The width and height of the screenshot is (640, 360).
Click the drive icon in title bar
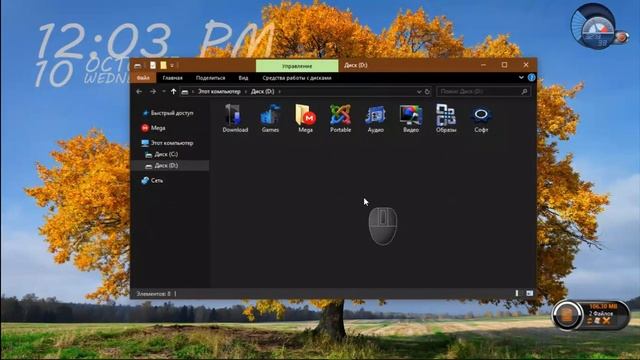(x=138, y=65)
